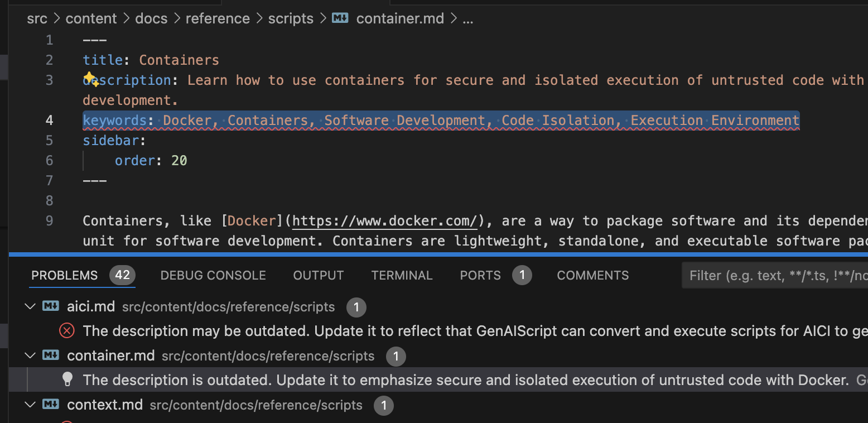868x423 pixels.
Task: Click the Markdown icon beside context.md
Action: point(51,405)
